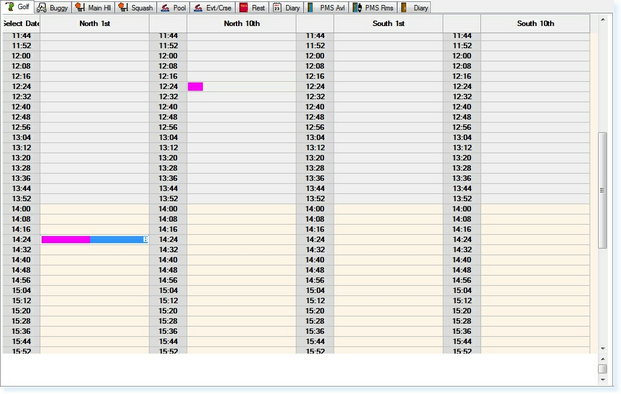The image size is (621, 394).
Task: Click the bottom panel scrollbar down arrow
Action: [x=602, y=379]
